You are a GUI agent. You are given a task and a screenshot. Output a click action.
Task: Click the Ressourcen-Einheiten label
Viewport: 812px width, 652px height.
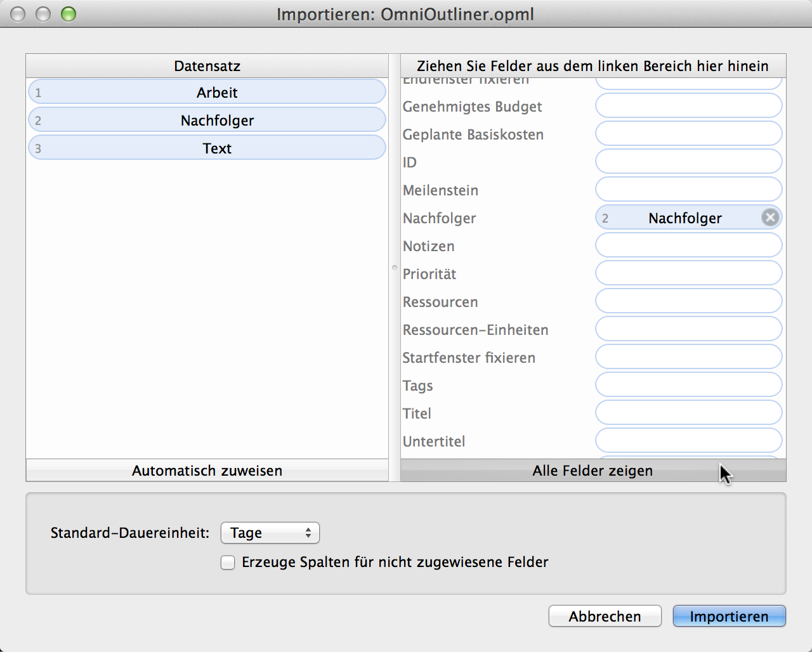click(476, 330)
